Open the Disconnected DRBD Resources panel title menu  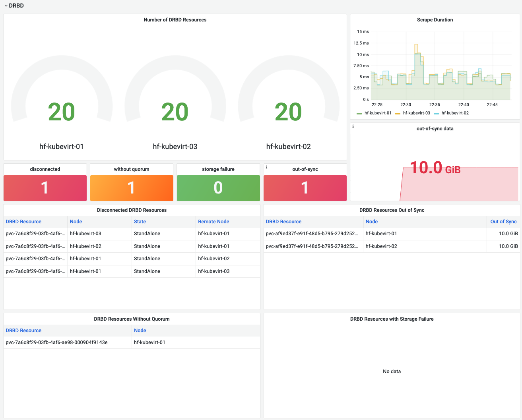coord(132,210)
